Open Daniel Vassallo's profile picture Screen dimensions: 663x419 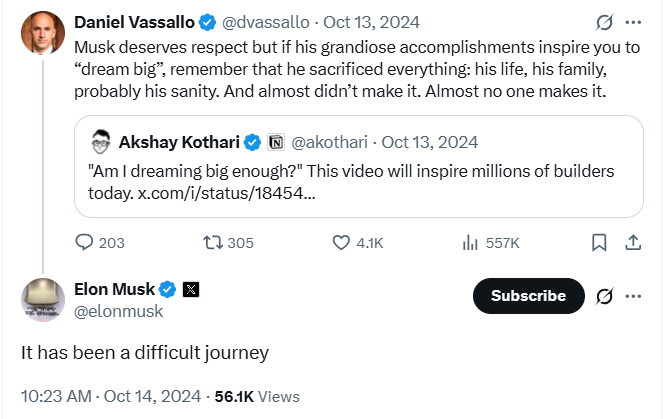pos(42,33)
